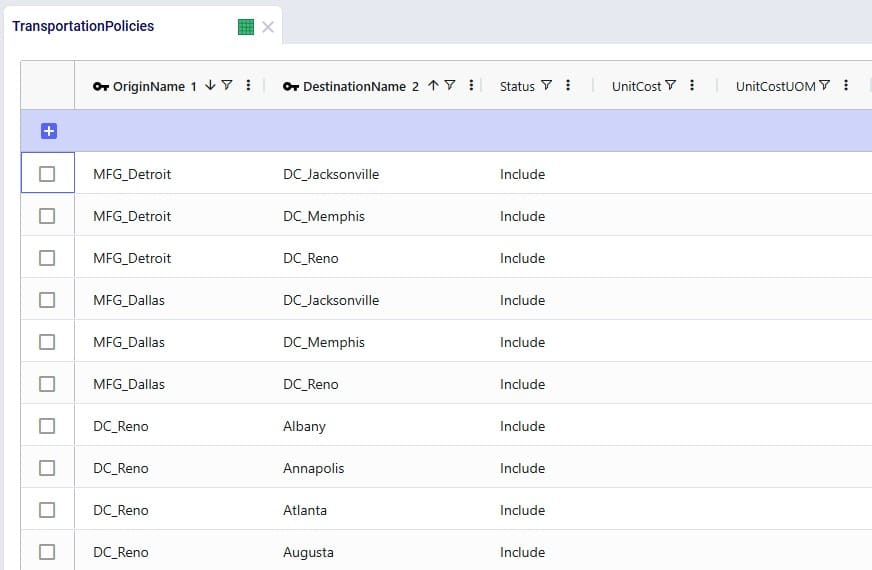Close the TransportationPolicies tab
Image resolution: width=872 pixels, height=570 pixels.
click(267, 27)
